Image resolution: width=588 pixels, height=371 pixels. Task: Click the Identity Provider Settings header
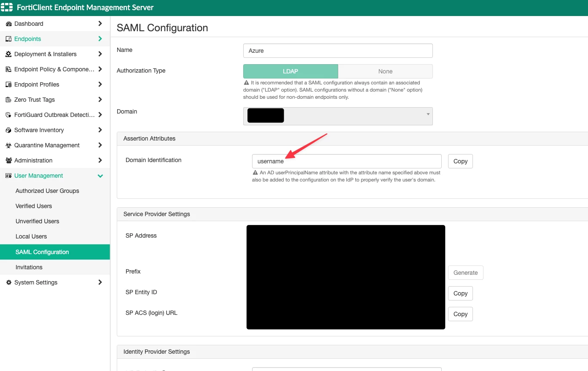[x=156, y=352]
